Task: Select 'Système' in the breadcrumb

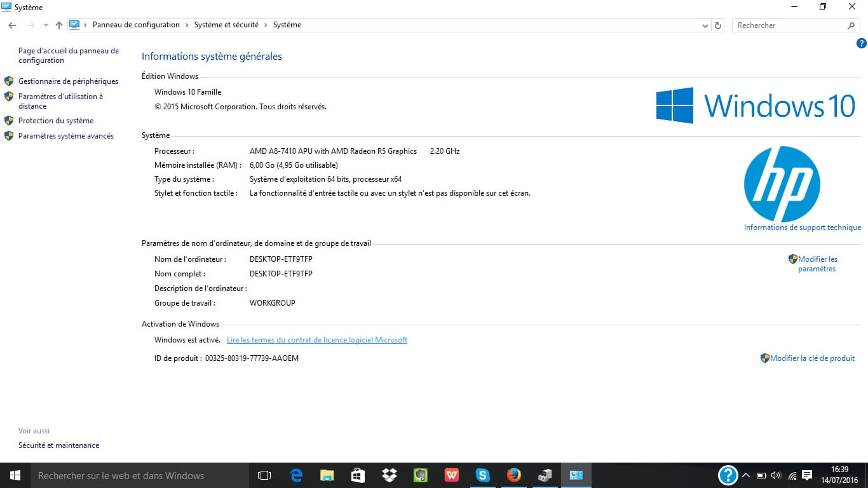Action: (287, 25)
